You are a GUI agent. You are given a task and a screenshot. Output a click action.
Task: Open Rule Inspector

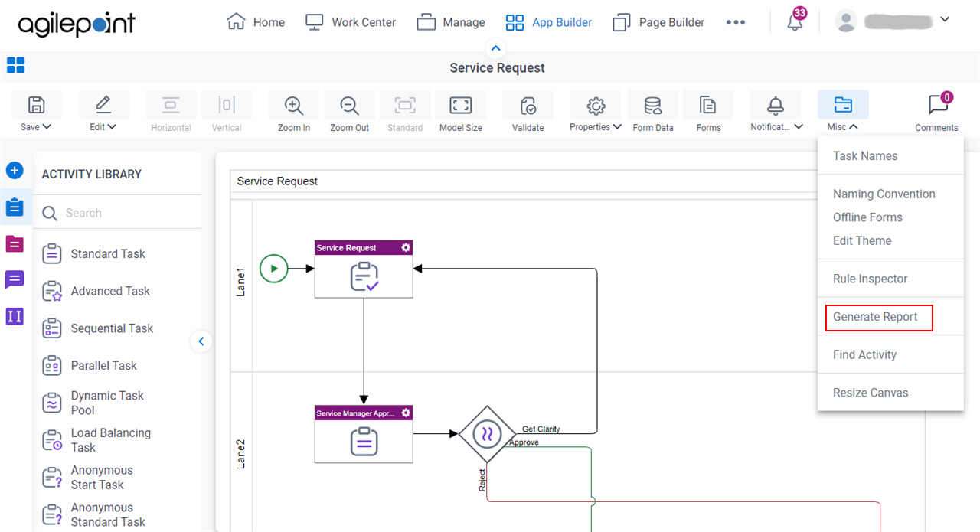(871, 279)
